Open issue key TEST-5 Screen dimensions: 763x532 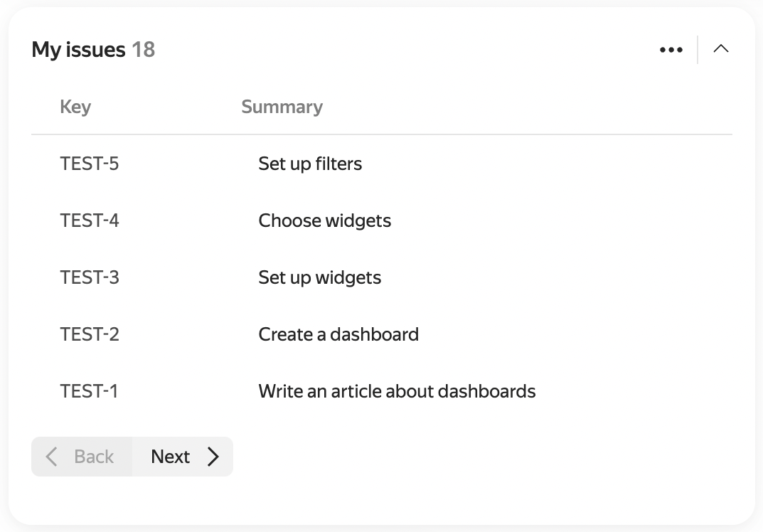pos(89,164)
